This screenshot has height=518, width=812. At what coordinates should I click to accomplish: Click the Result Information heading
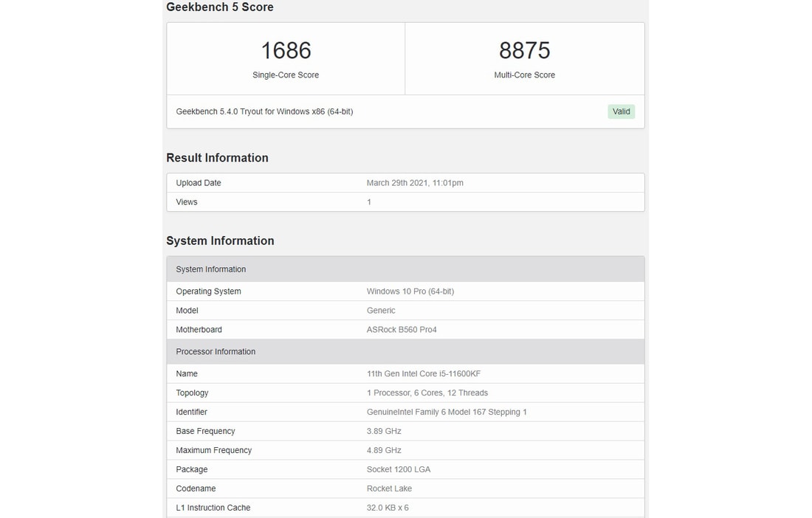point(217,158)
